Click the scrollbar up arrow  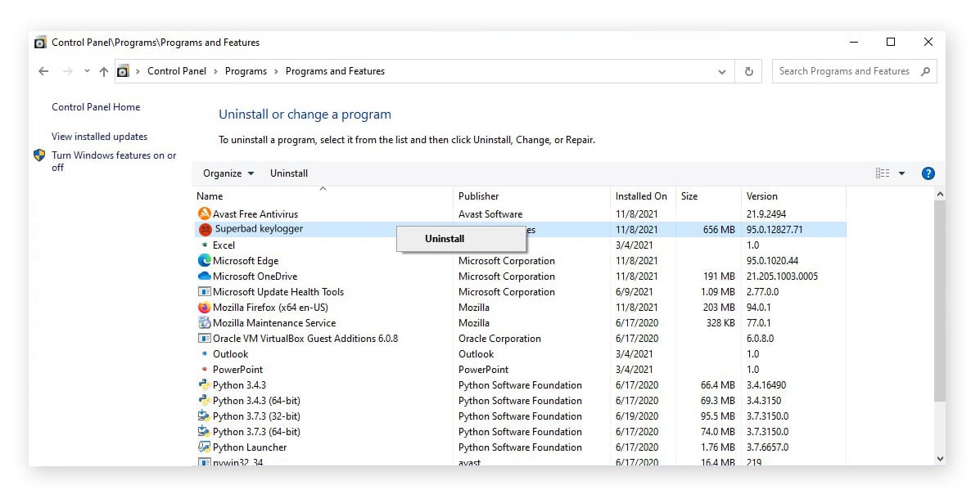[x=940, y=194]
